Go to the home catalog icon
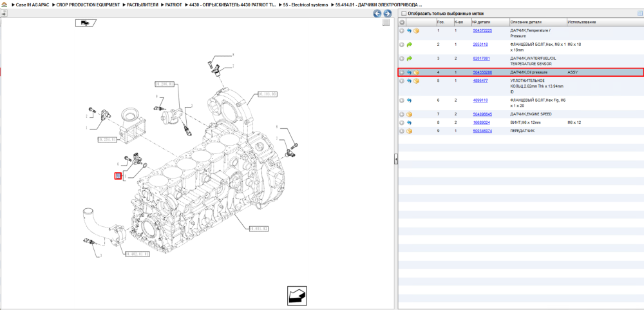The image size is (644, 310). 4,4
